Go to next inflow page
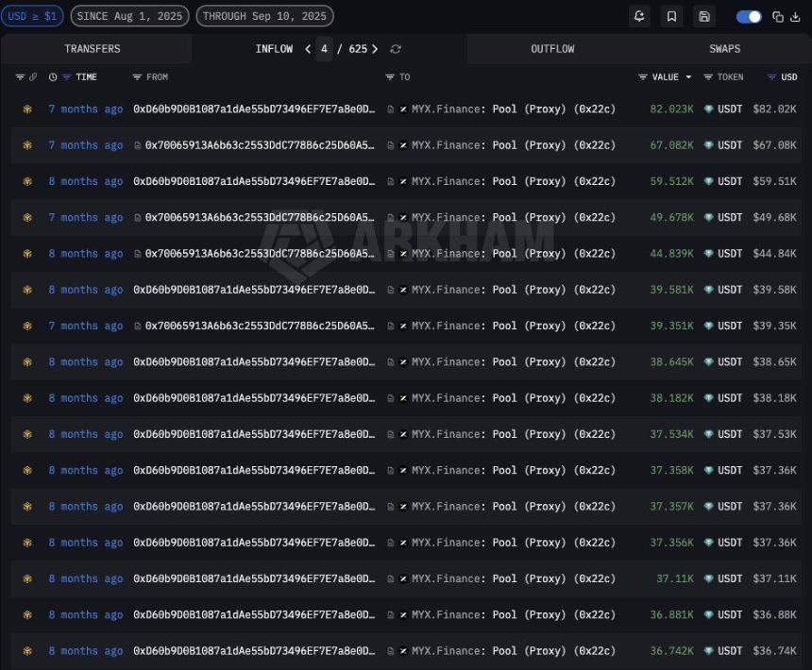 click(x=375, y=49)
